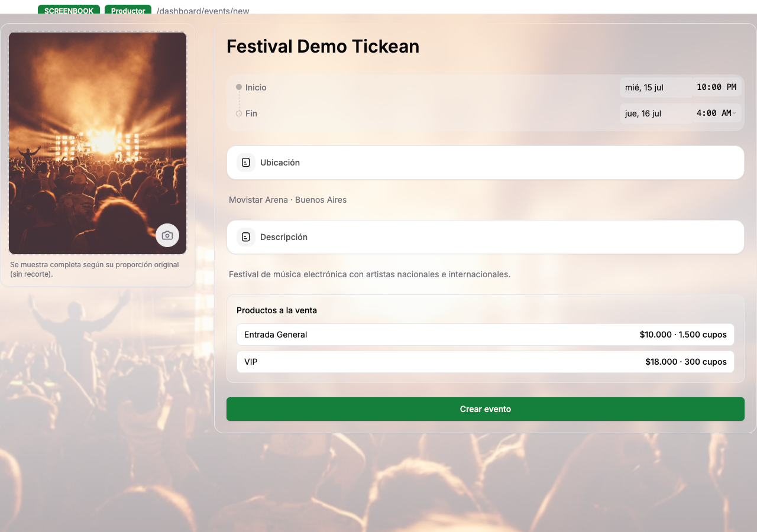Click the /dashboard/events/new path text
The height and width of the screenshot is (532, 757).
[x=203, y=11]
